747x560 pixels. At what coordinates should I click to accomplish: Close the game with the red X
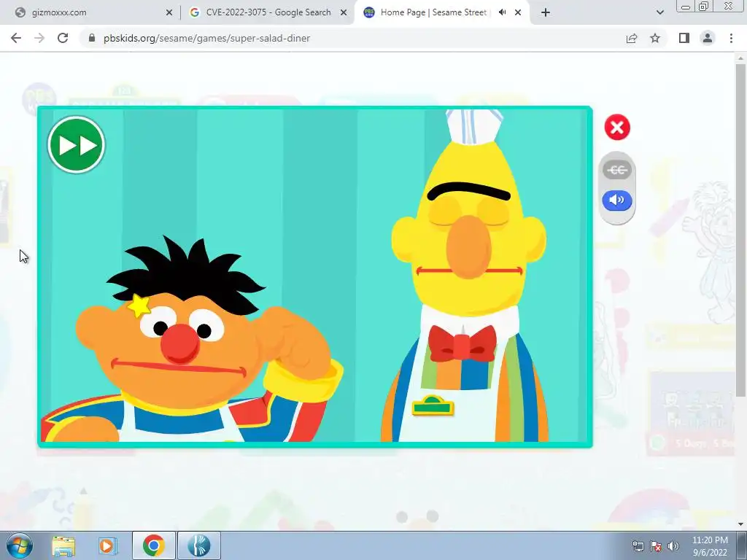617,127
